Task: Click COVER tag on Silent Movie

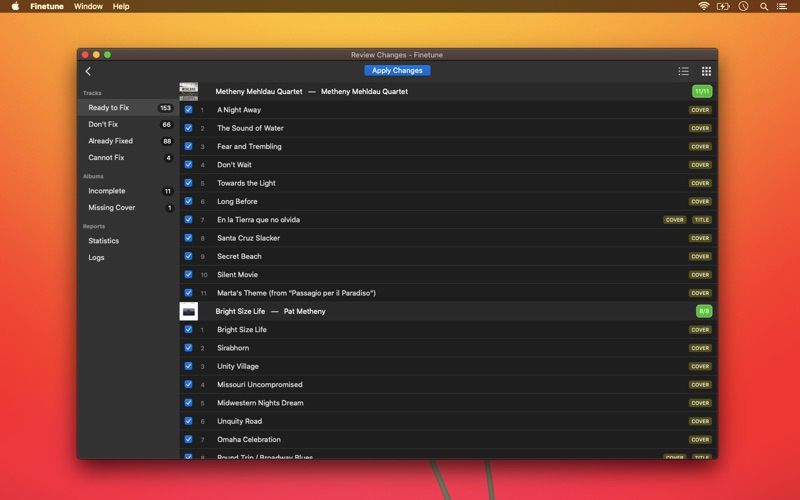Action: tap(700, 275)
